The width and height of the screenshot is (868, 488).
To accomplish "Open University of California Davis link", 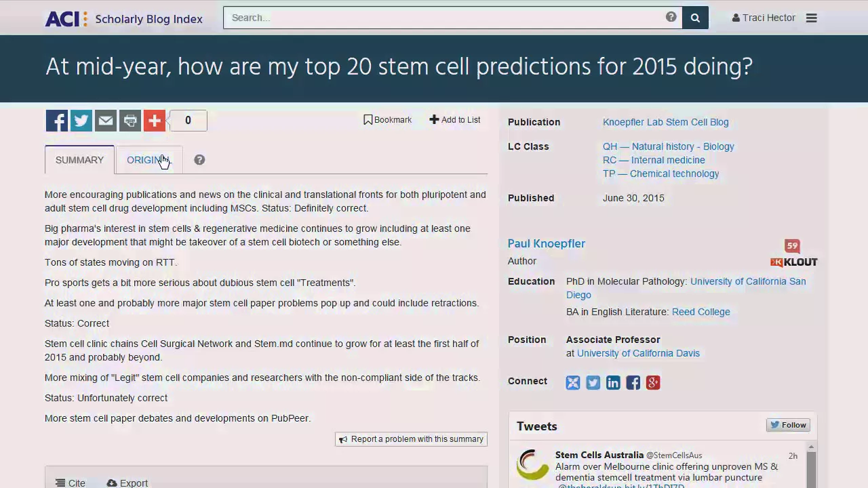I will (638, 353).
